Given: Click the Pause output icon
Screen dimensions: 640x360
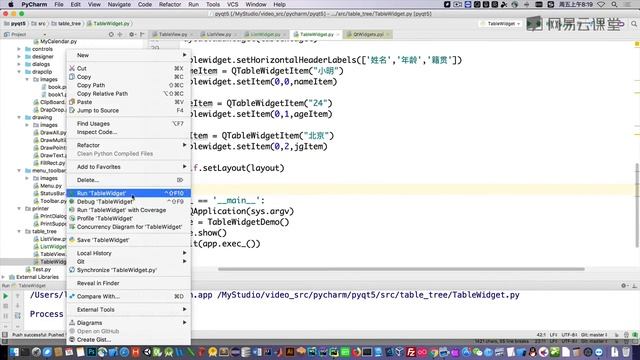Looking at the screenshot, I should 5,316.
